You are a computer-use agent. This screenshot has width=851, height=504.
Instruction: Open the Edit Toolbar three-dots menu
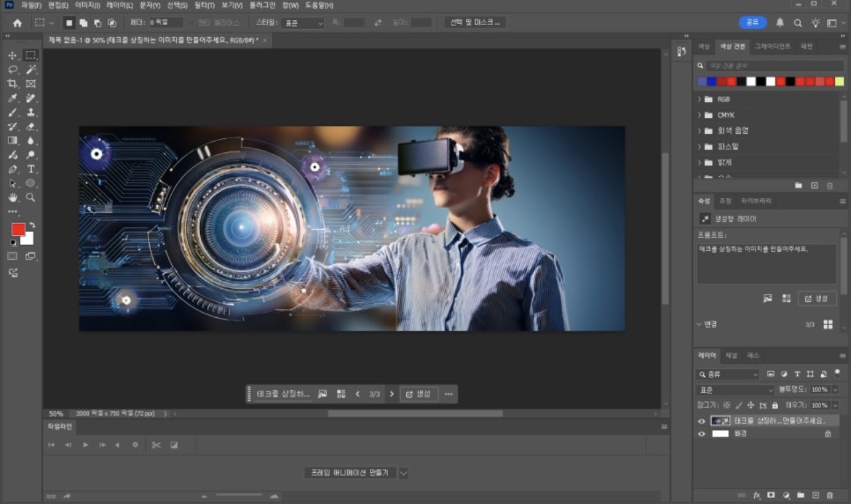pos(13,212)
